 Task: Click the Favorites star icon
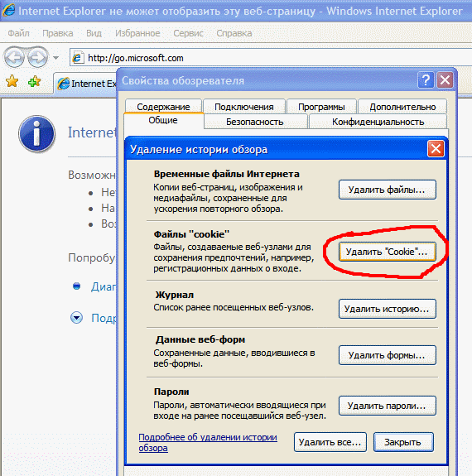click(12, 81)
